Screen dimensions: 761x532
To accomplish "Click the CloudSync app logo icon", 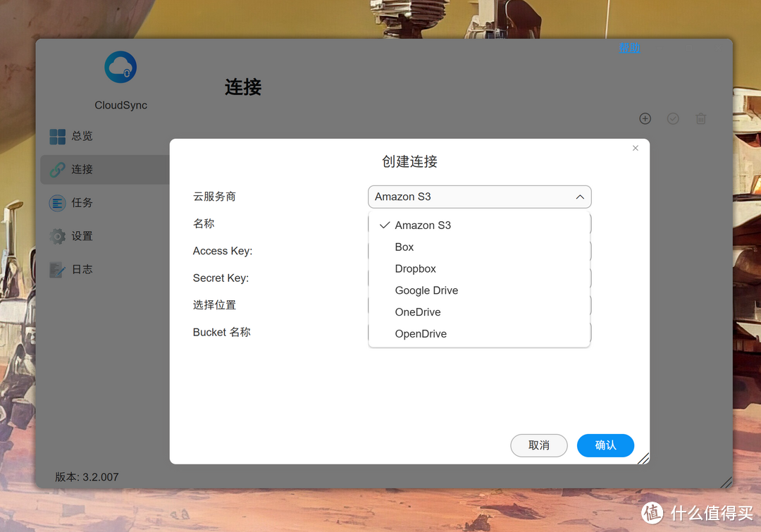I will pyautogui.click(x=120, y=68).
